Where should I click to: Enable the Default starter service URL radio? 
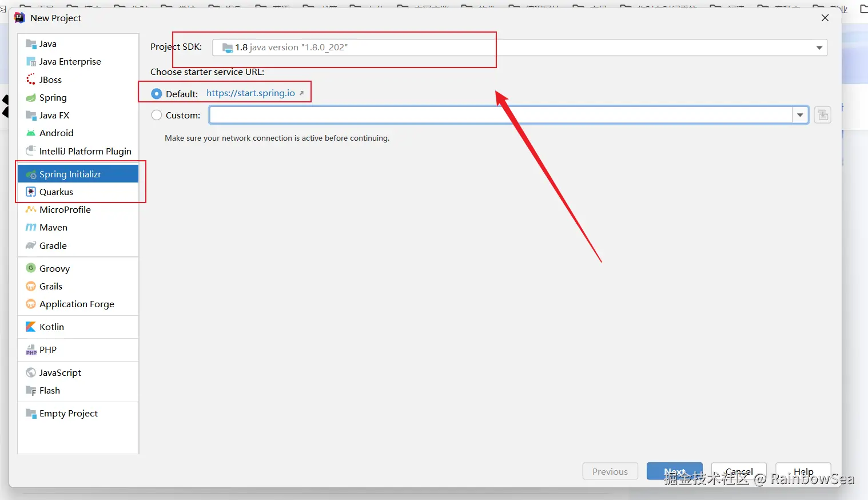pyautogui.click(x=157, y=94)
